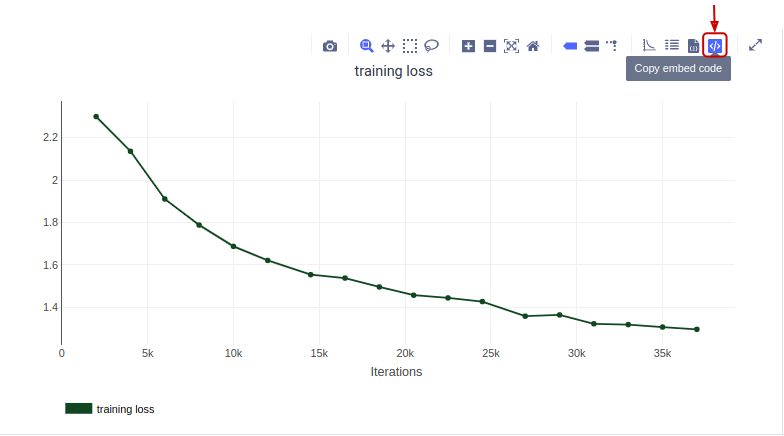Enable compare data on hover
The width and height of the screenshot is (784, 436).
(x=592, y=46)
